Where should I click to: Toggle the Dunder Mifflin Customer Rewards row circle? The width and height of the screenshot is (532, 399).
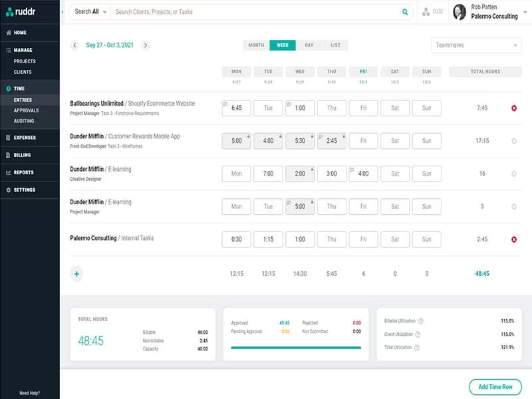tap(514, 141)
